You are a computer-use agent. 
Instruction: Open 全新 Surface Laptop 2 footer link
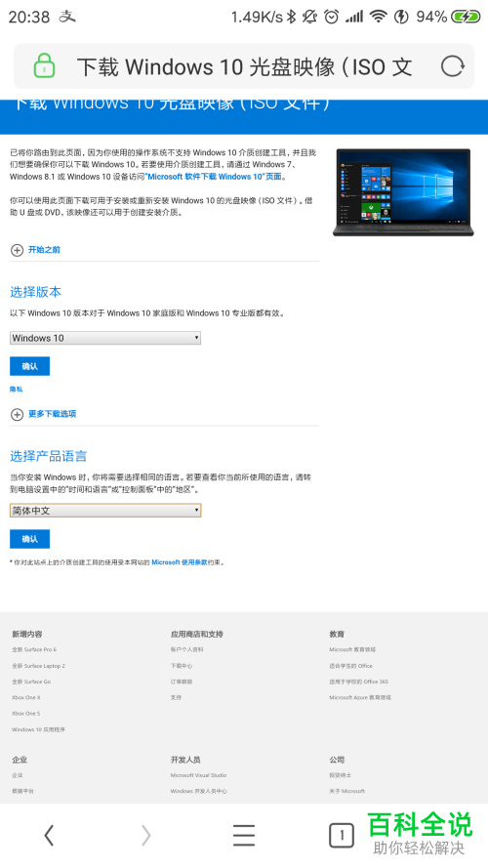[x=39, y=665]
